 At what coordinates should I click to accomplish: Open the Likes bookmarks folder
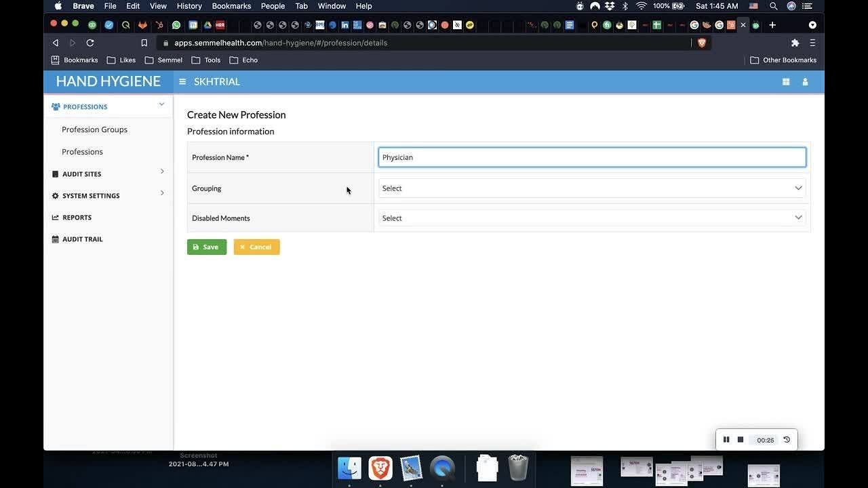(x=121, y=60)
